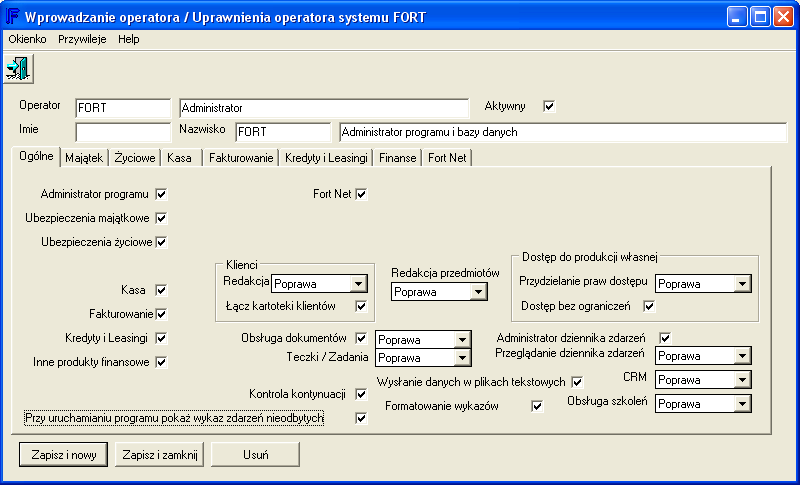
Task: Toggle Inne produkty finansowe checkbox
Action: pyautogui.click(x=161, y=362)
